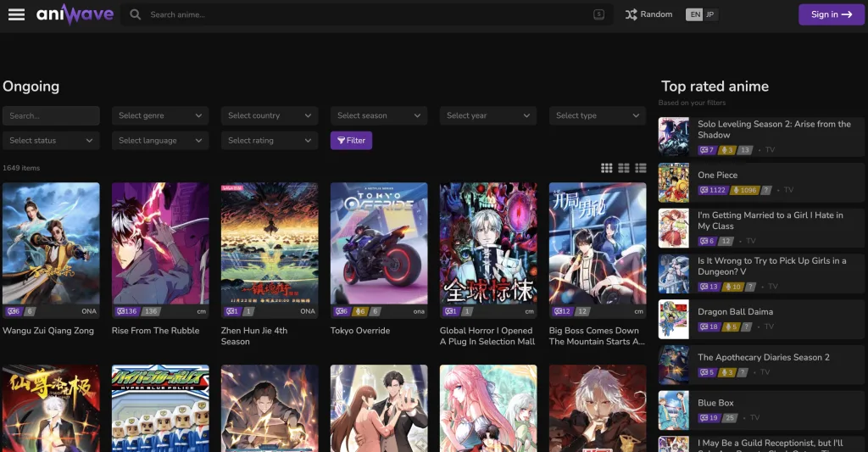Open the pink-haired girl poster in second row

click(488, 408)
